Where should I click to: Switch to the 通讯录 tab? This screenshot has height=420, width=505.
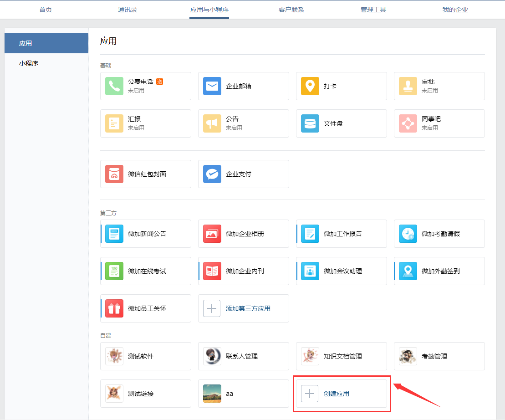tap(128, 9)
